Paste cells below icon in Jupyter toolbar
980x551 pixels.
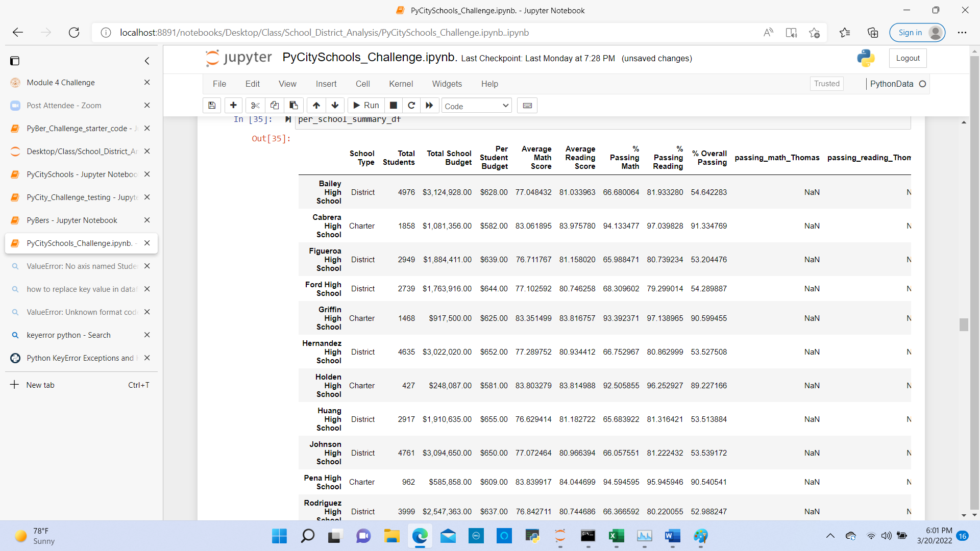pos(293,106)
